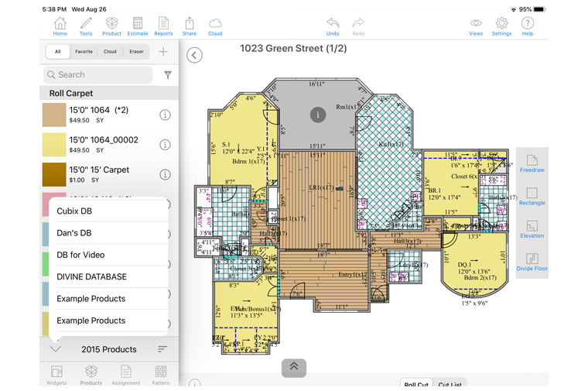The width and height of the screenshot is (588, 391).
Task: Switch to the Assignment tab
Action: [x=125, y=375]
